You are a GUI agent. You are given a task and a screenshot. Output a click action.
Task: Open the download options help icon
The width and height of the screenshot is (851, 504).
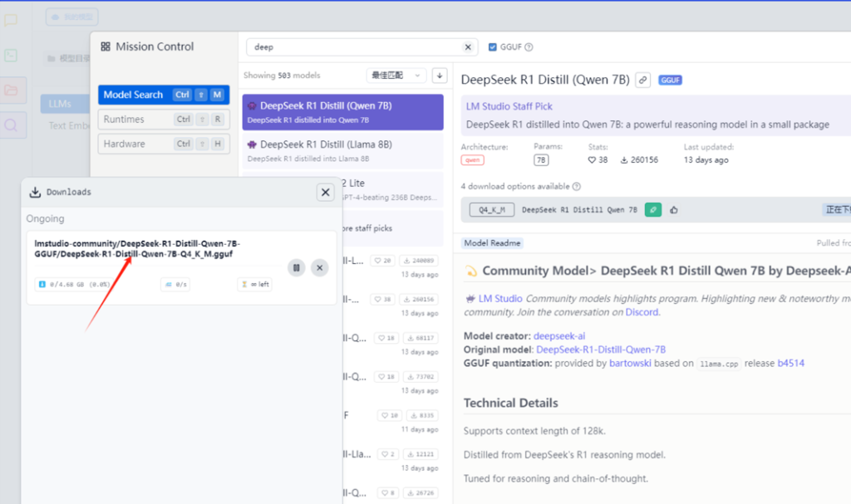[x=577, y=187]
